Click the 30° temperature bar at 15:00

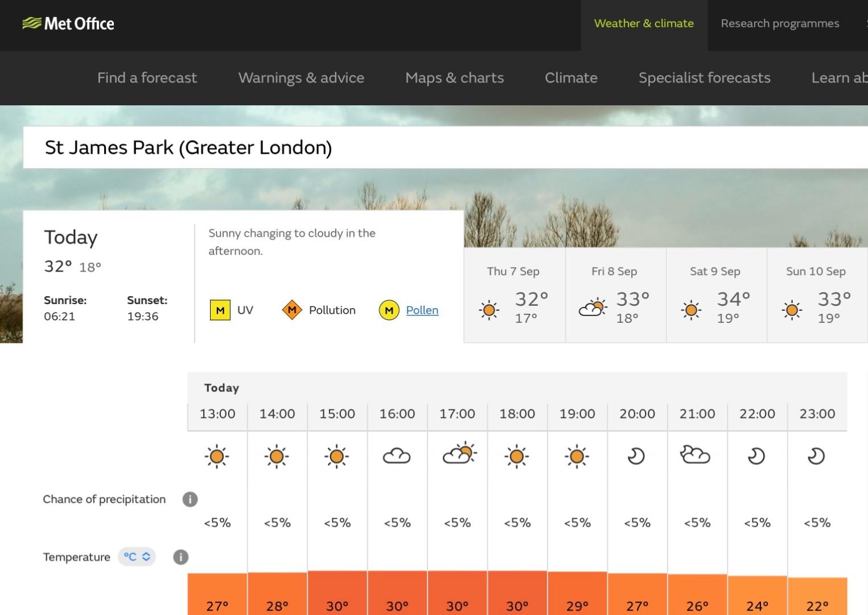(338, 593)
